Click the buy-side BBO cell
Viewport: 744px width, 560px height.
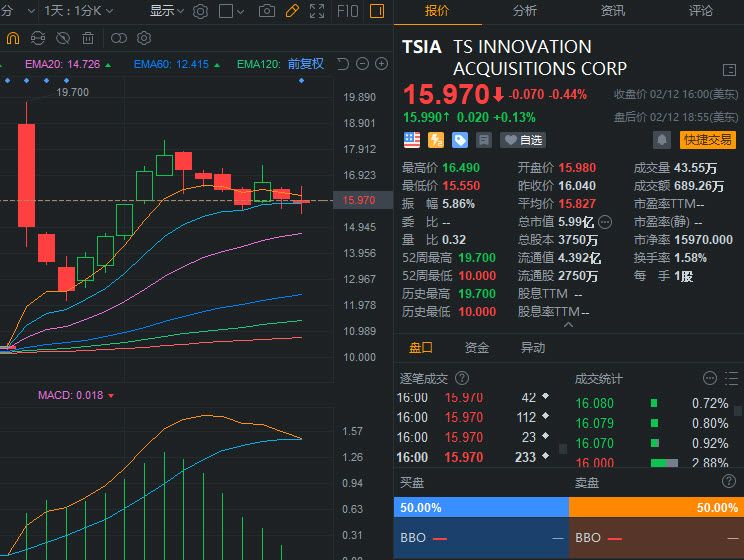coord(481,538)
